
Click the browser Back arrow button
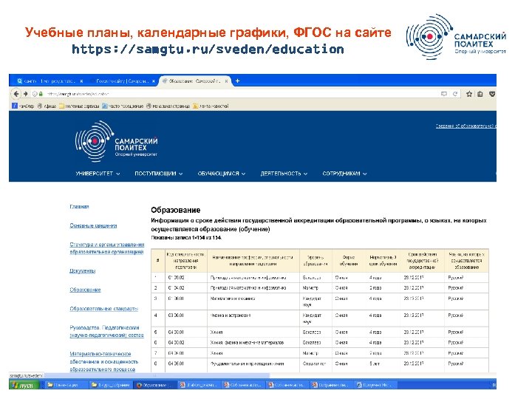(x=16, y=94)
